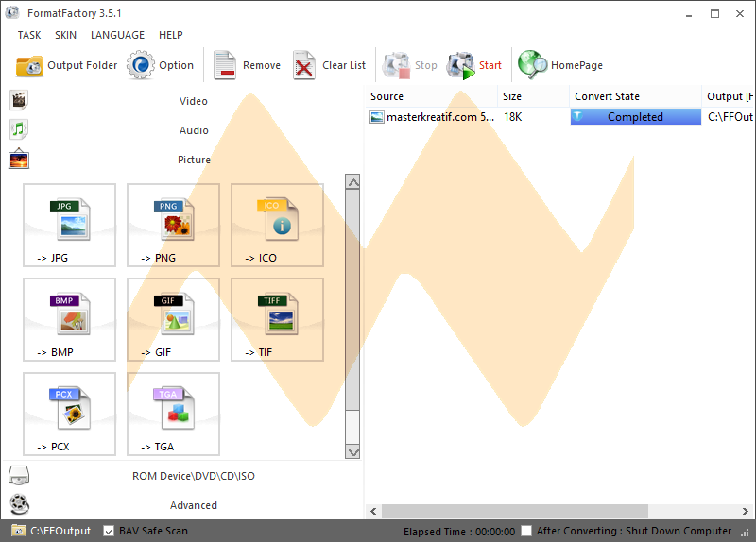756x542 pixels.
Task: Open the TASK menu
Action: point(29,35)
